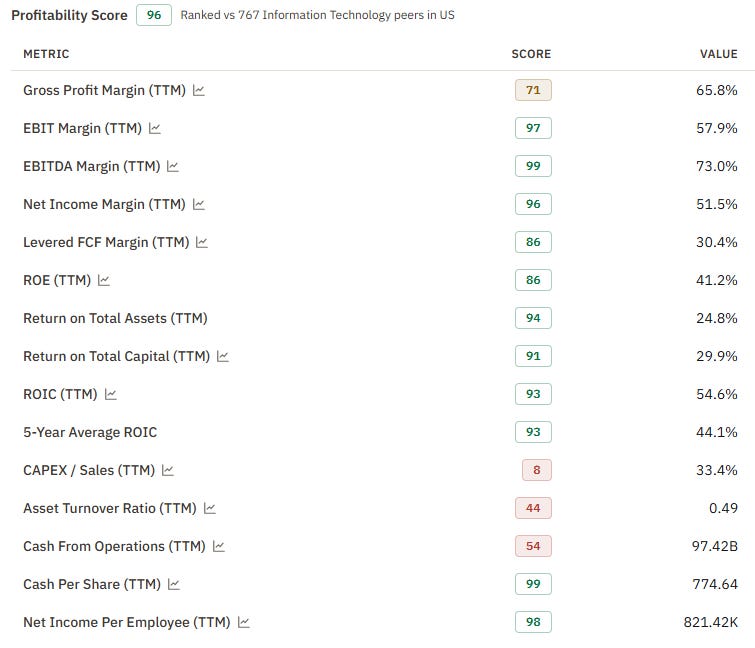Image resolution: width=755 pixels, height=648 pixels.
Task: Click the 0.49 asset turnover value
Action: (x=723, y=508)
